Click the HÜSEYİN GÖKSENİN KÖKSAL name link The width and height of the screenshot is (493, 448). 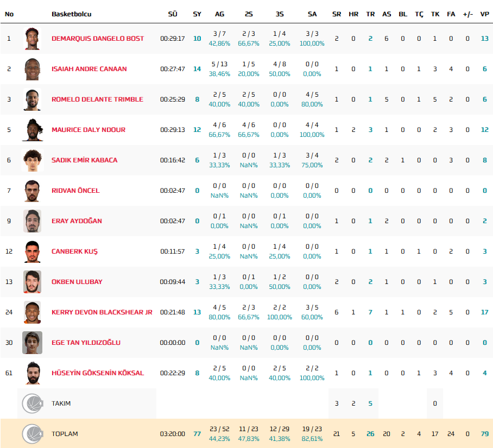tap(98, 373)
